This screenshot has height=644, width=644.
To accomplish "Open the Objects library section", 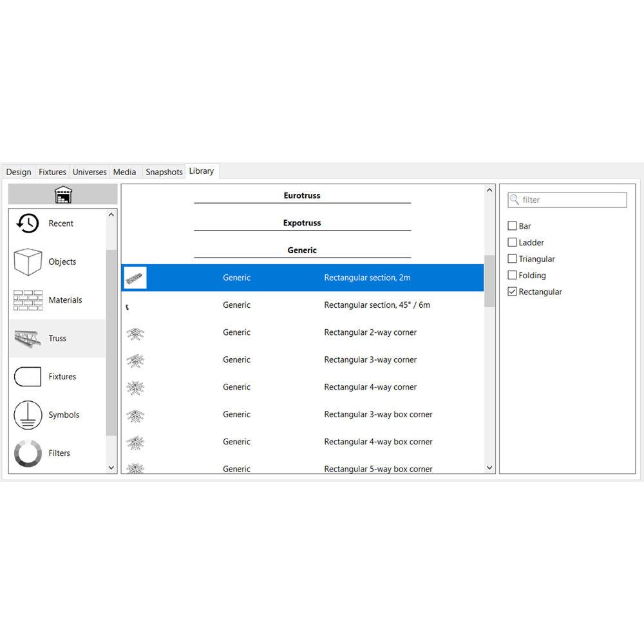I will pyautogui.click(x=26, y=261).
